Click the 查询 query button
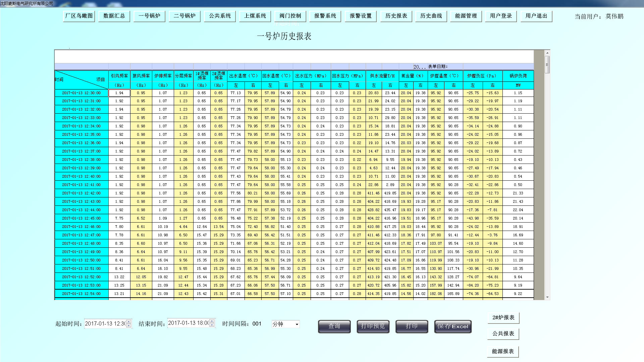Viewport: 644px width, 362px height. coord(334,326)
